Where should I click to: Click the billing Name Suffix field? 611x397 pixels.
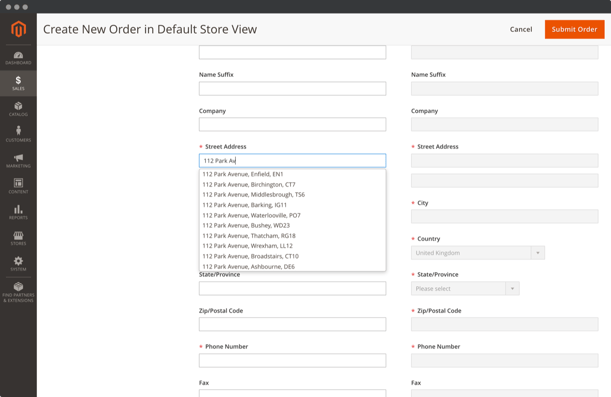pyautogui.click(x=292, y=88)
